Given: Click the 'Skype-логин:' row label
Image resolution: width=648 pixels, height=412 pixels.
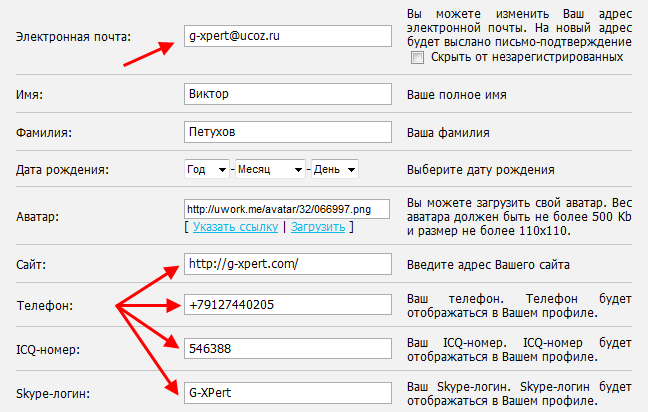Looking at the screenshot, I should pos(52,391).
